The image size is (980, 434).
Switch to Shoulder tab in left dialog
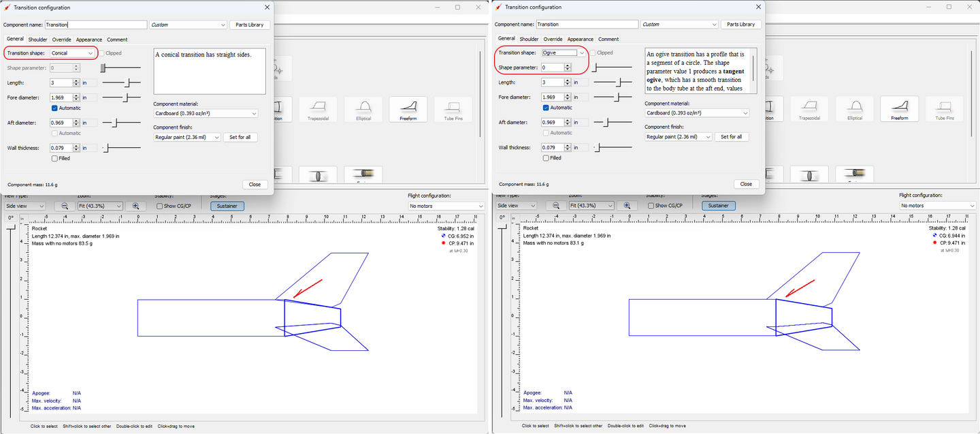pyautogui.click(x=37, y=40)
